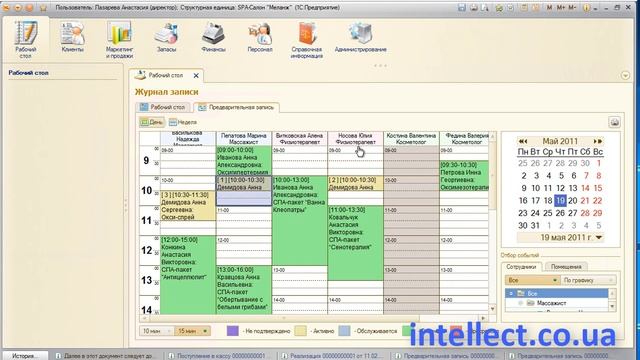Switch schedule to Неделя view
The width and height of the screenshot is (640, 360).
(183, 122)
